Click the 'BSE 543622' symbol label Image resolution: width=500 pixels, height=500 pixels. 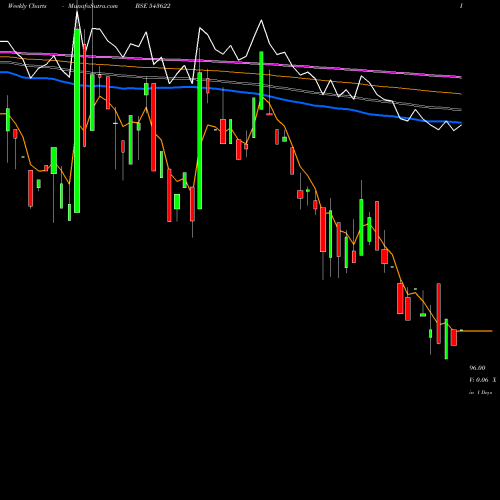pyautogui.click(x=153, y=6)
